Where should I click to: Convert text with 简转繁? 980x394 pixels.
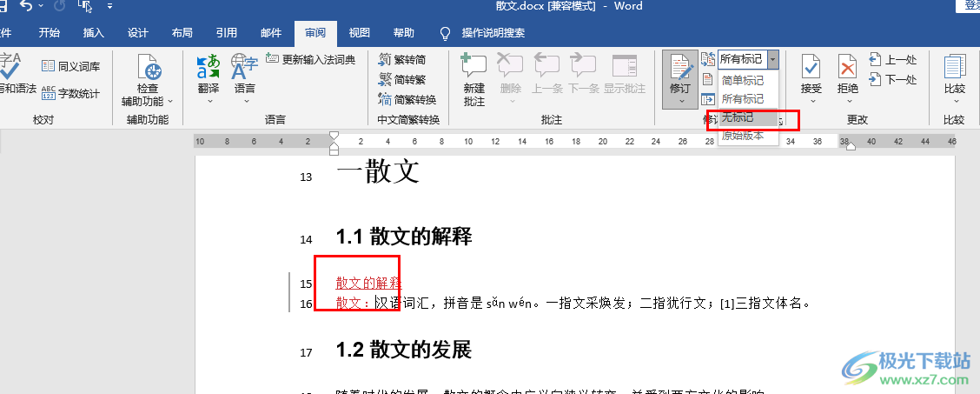click(x=402, y=79)
